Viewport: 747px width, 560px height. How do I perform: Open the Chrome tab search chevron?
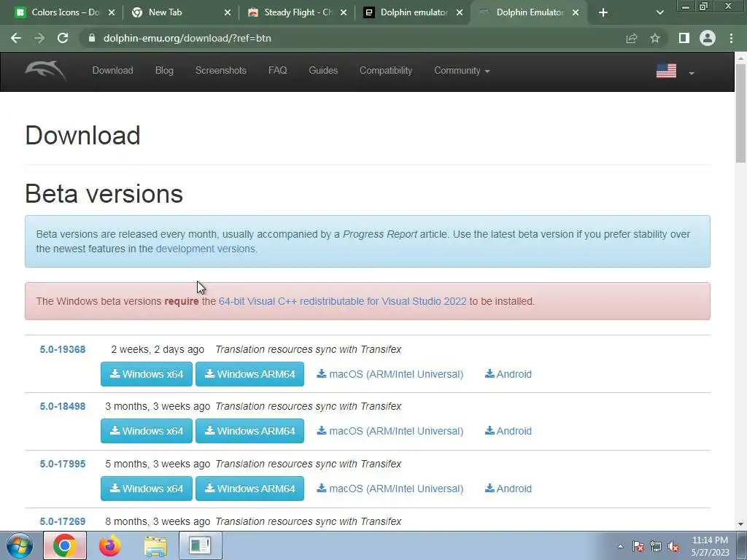point(659,12)
